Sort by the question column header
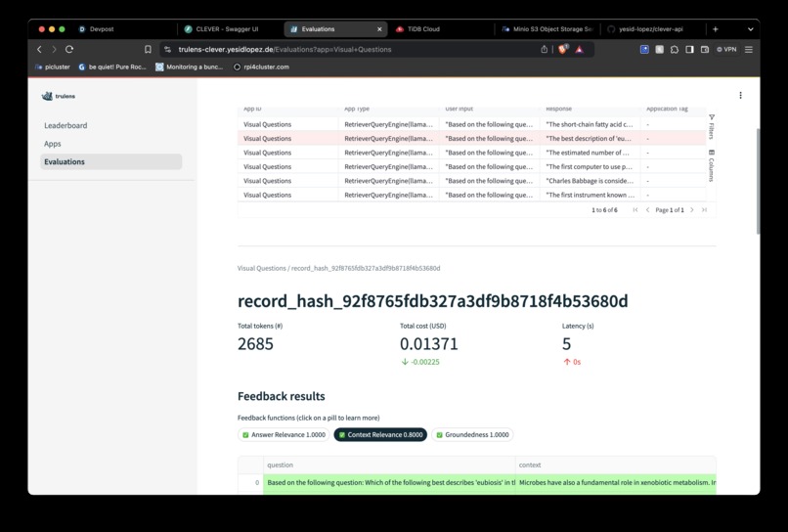The image size is (788, 532). [x=389, y=465]
